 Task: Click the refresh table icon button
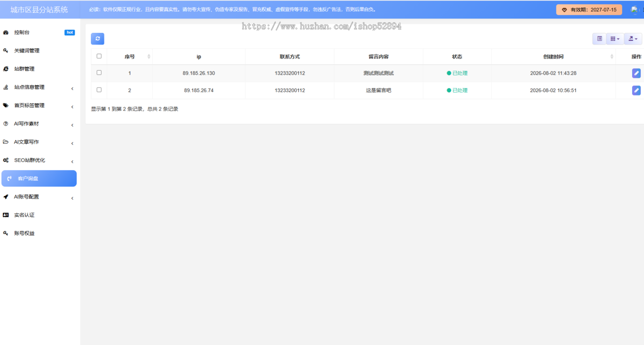[x=98, y=39]
